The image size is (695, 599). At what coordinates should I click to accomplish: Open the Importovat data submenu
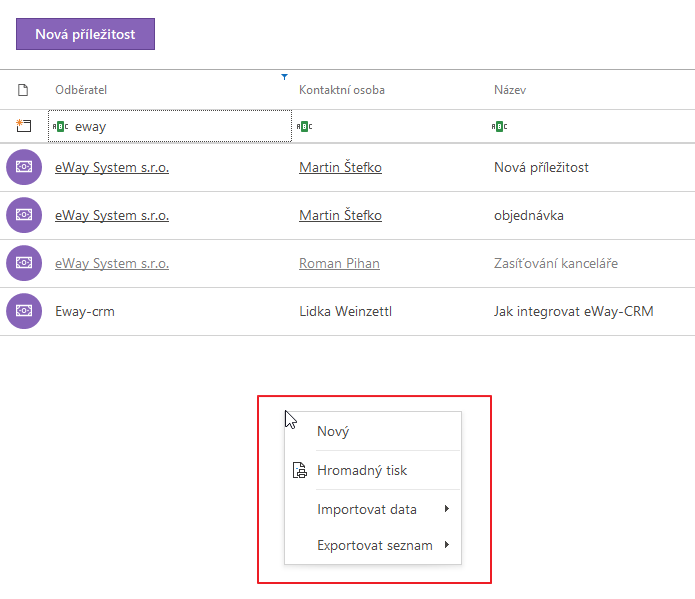point(373,509)
